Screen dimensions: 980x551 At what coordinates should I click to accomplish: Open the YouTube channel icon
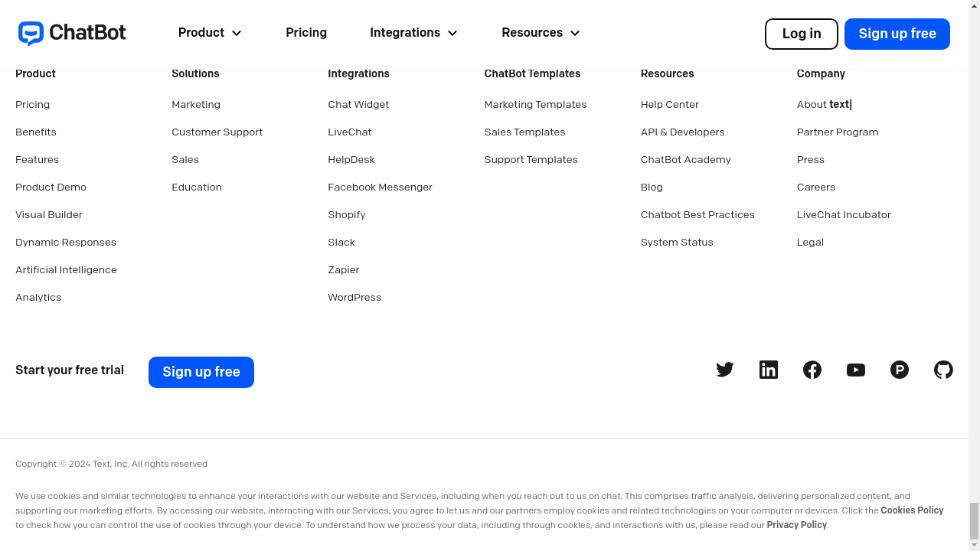click(856, 370)
